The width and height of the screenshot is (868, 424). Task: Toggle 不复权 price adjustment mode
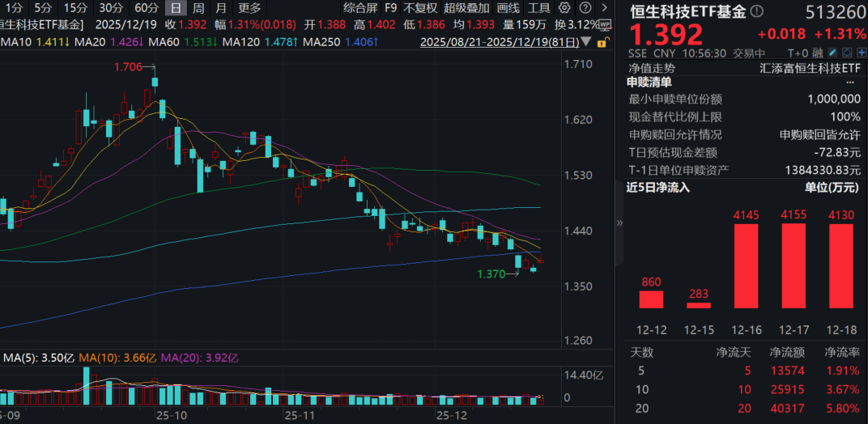[x=420, y=7]
